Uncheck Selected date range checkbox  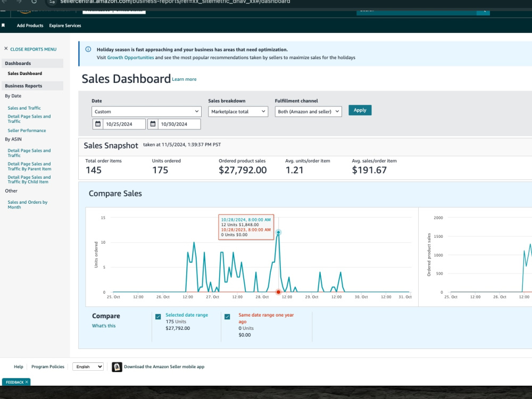click(x=158, y=317)
